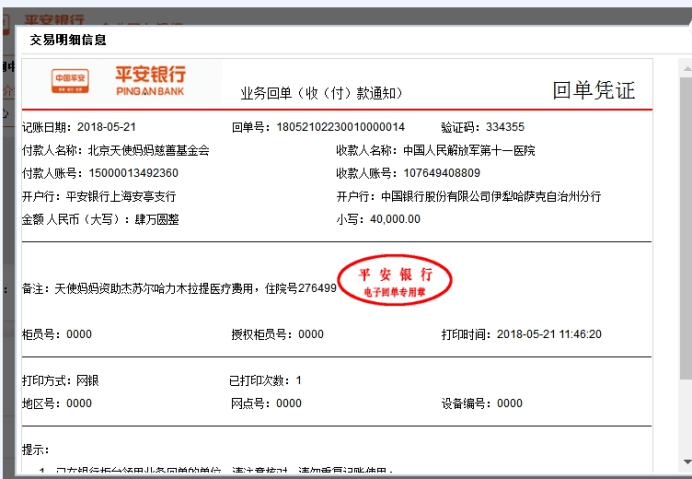Click payee name 中国人民解放军第十一医院
This screenshot has height=479, width=692.
pos(469,151)
